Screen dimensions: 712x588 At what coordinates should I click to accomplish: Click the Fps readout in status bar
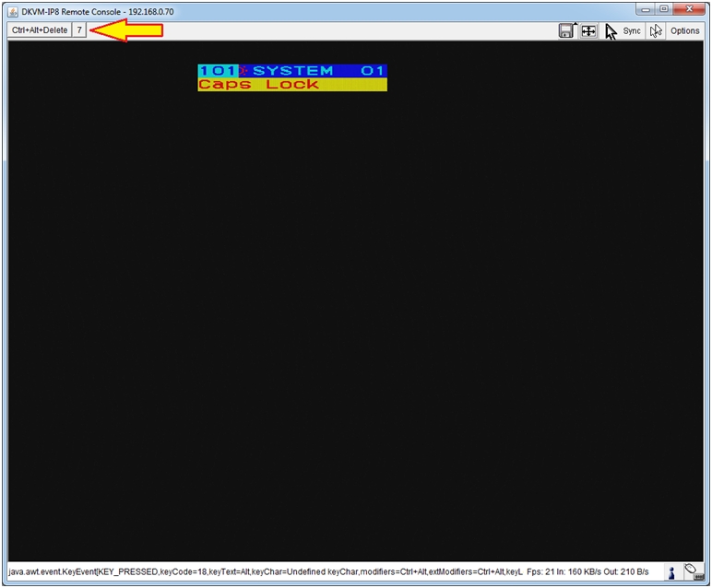pyautogui.click(x=542, y=572)
